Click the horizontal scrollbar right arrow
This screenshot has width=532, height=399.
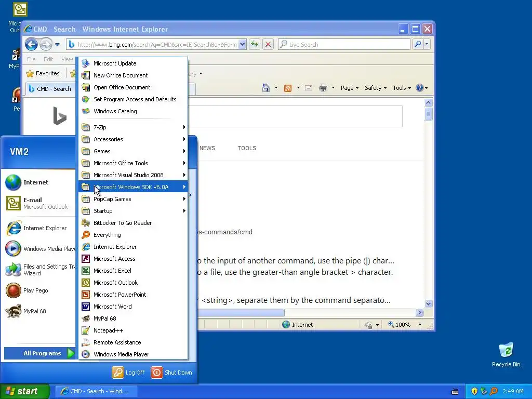click(420, 312)
